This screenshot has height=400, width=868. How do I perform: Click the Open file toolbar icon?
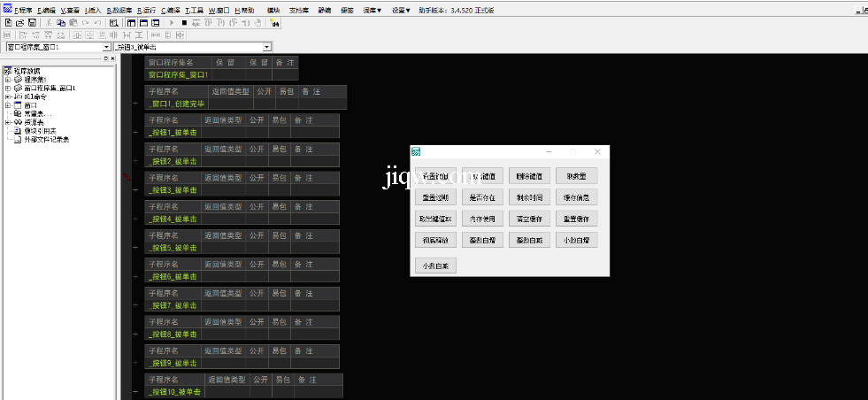click(x=19, y=22)
